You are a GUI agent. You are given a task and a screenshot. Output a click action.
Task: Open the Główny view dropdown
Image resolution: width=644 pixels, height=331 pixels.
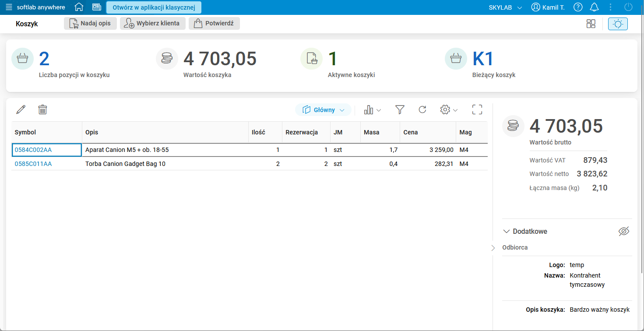tap(323, 110)
